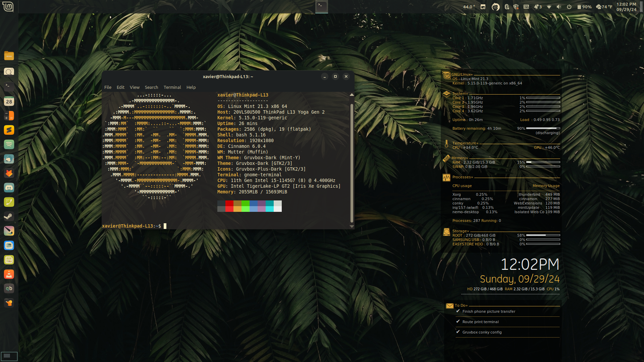
Task: Click the power session tray icon
Action: click(569, 7)
